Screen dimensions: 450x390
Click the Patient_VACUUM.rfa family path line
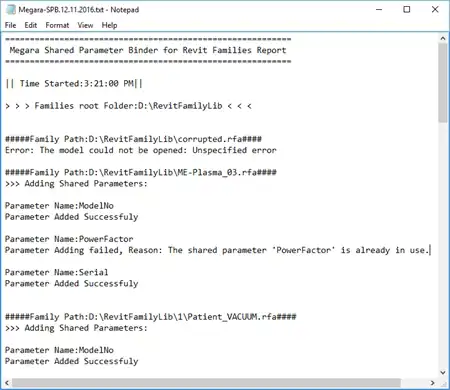click(151, 317)
